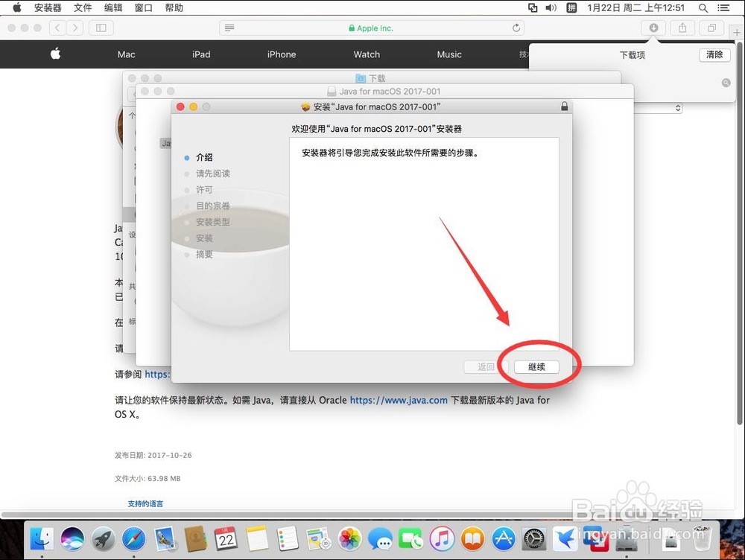Open the App Store from the Dock
The width and height of the screenshot is (745, 560).
(503, 538)
